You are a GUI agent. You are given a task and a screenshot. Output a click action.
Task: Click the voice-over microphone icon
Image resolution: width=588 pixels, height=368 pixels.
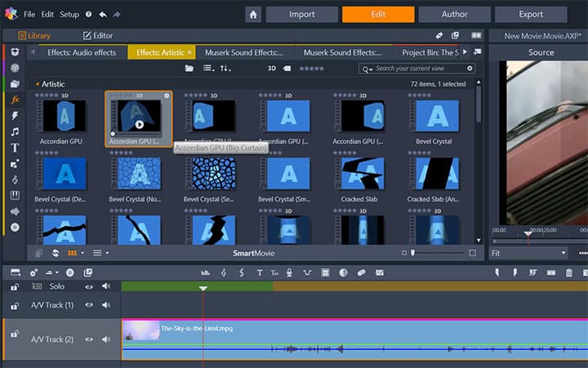tap(289, 273)
